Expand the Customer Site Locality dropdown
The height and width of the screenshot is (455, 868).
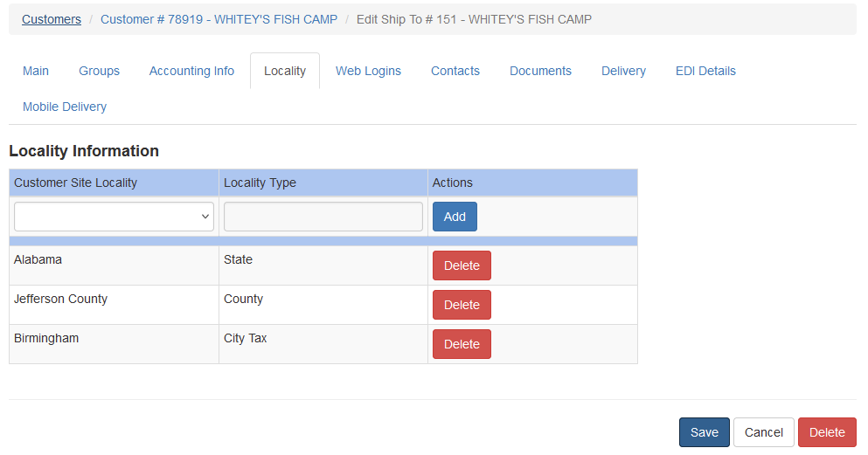[114, 217]
